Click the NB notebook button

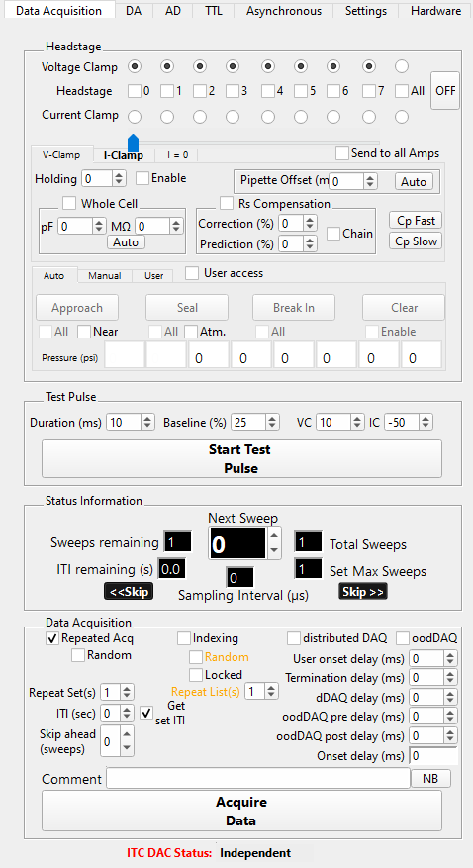click(430, 779)
